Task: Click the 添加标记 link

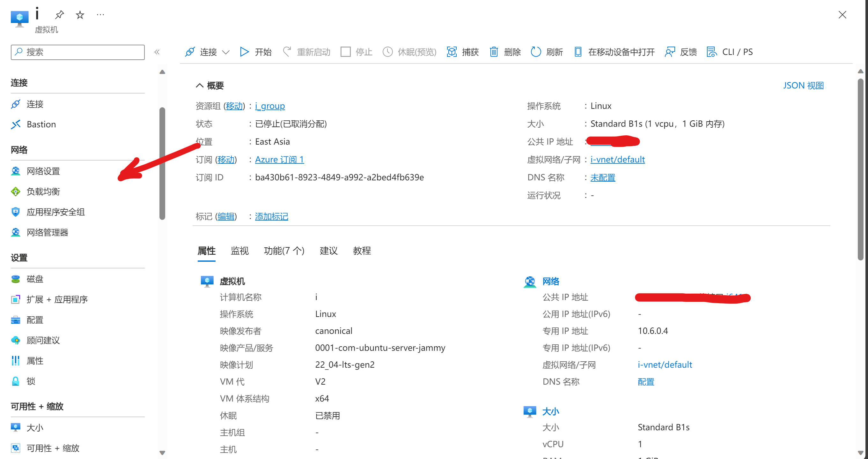Action: point(272,216)
